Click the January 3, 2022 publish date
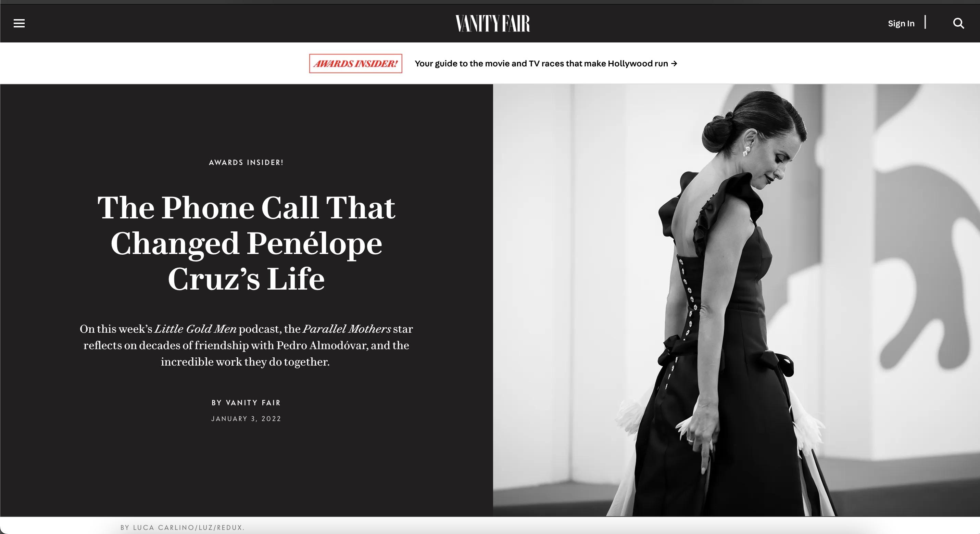 [246, 419]
